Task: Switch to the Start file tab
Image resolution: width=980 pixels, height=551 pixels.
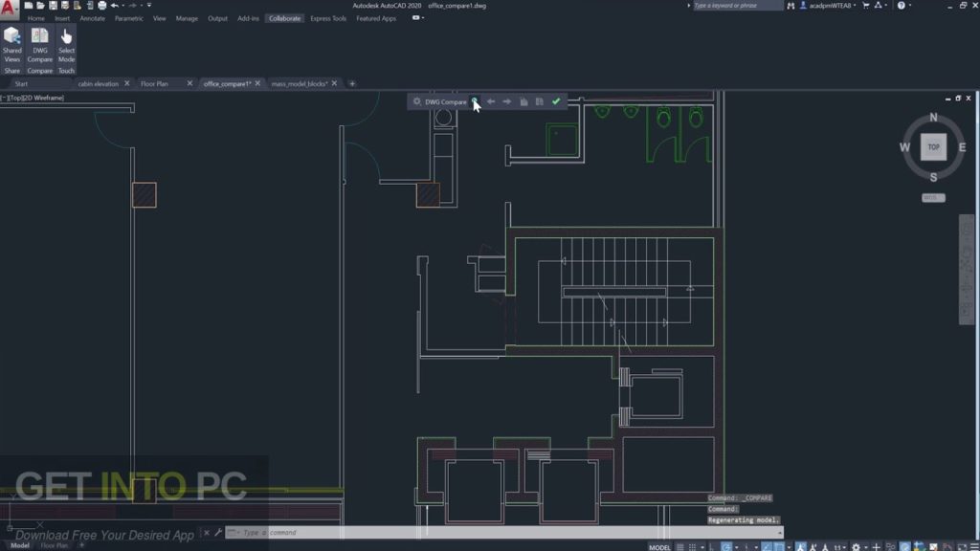Action: click(x=21, y=83)
